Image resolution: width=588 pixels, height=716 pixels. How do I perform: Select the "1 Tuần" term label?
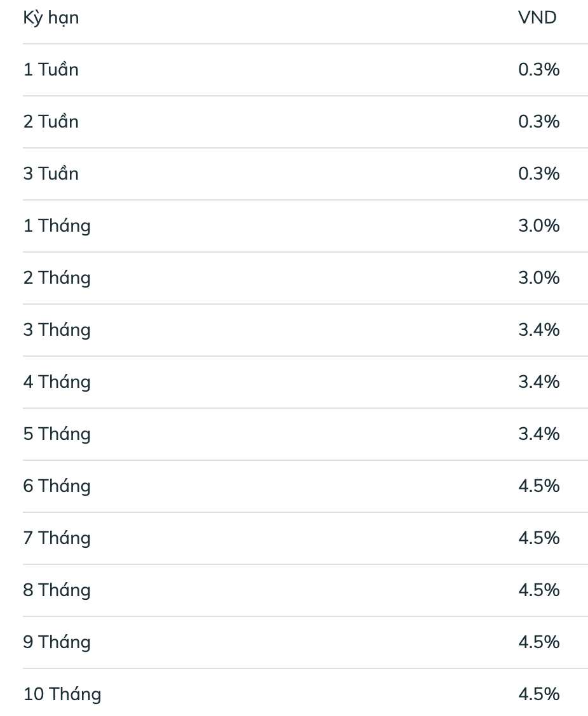pyautogui.click(x=51, y=70)
